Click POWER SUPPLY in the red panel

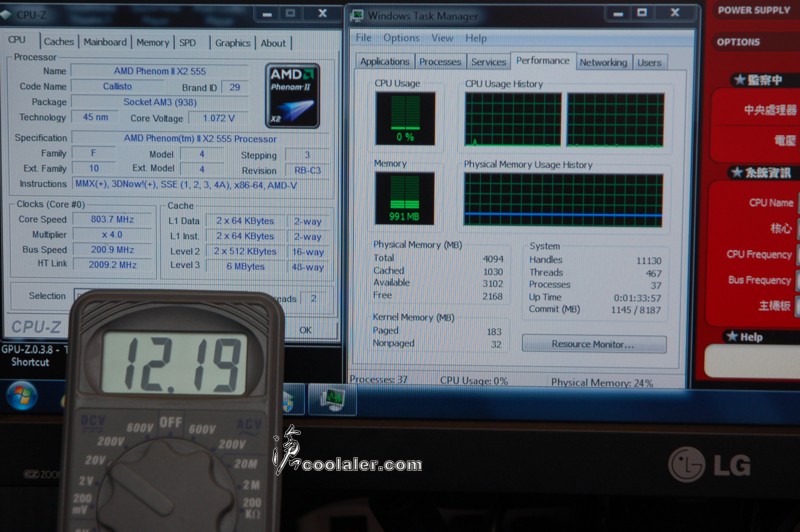pyautogui.click(x=754, y=10)
